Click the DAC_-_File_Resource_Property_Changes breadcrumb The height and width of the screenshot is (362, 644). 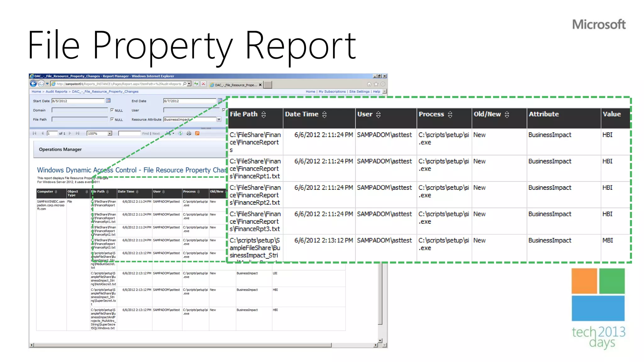click(x=105, y=91)
